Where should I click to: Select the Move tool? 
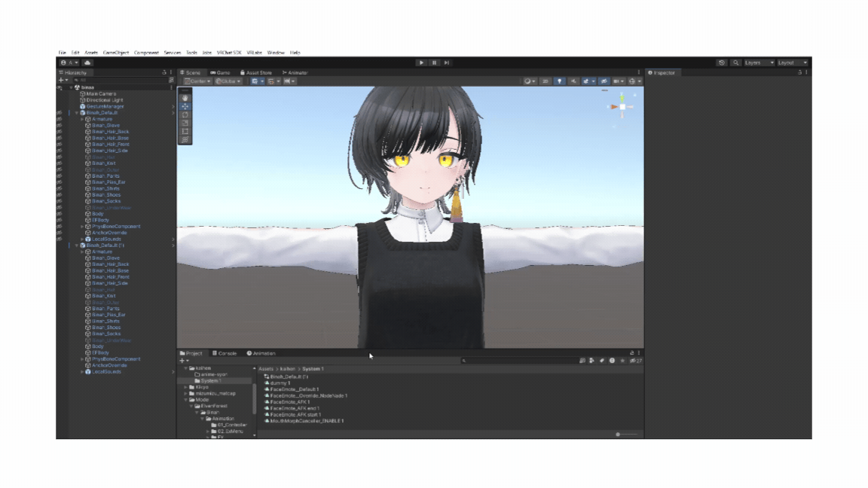click(x=184, y=107)
